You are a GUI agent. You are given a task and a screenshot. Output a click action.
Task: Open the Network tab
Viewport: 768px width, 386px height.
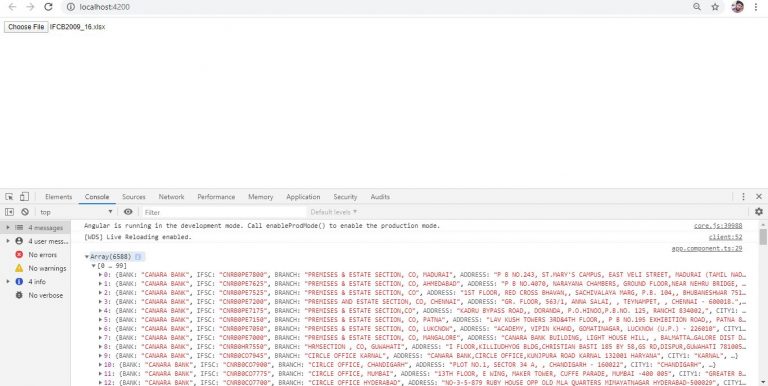[x=171, y=196]
